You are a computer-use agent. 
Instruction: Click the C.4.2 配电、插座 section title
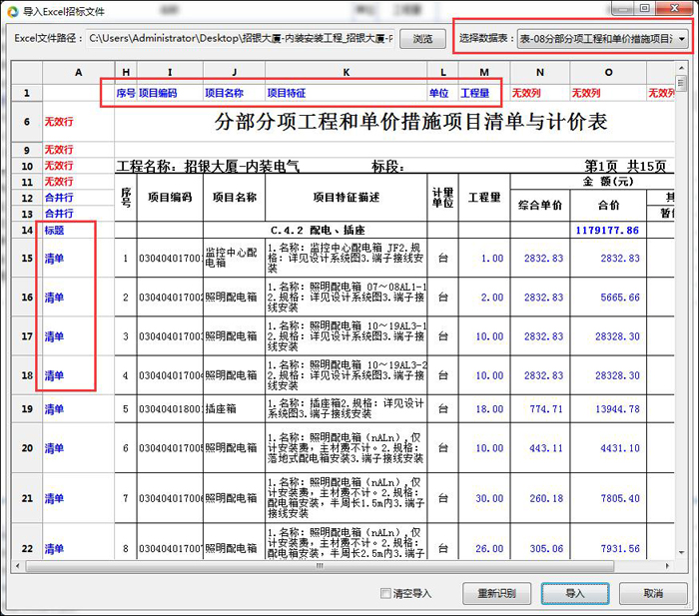pos(318,231)
